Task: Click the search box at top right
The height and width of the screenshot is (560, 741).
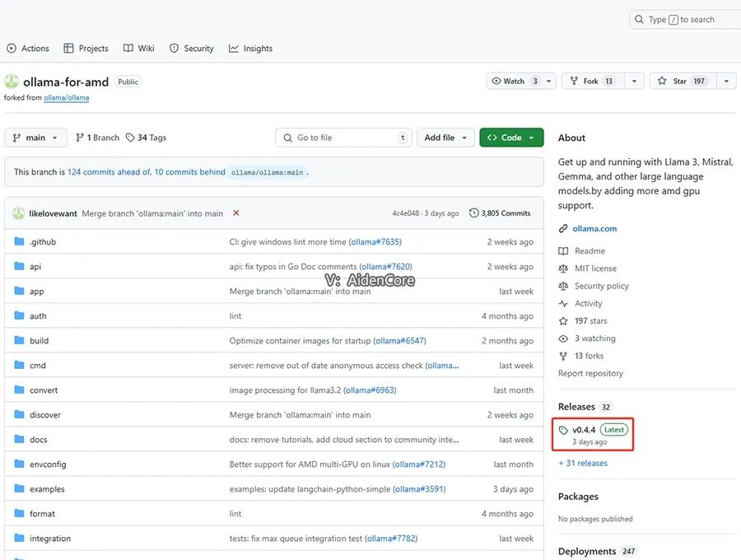Action: coord(685,20)
